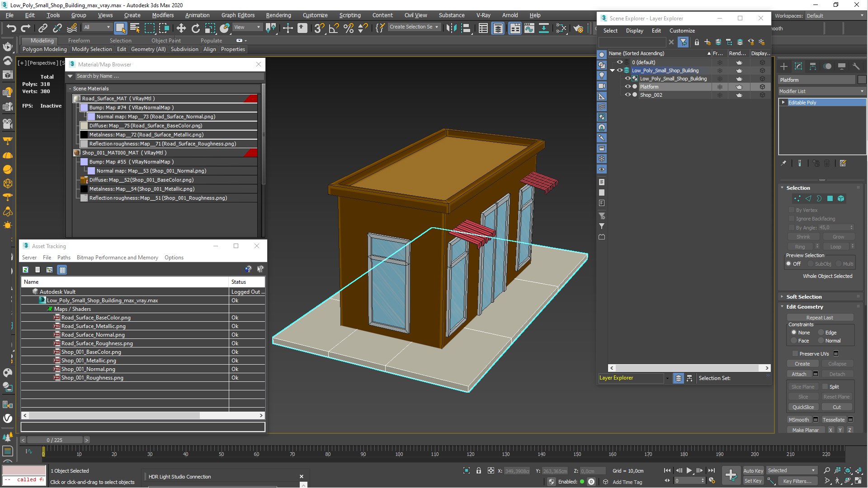The height and width of the screenshot is (488, 868).
Task: Click the Undo arrow icon
Action: coord(11,28)
